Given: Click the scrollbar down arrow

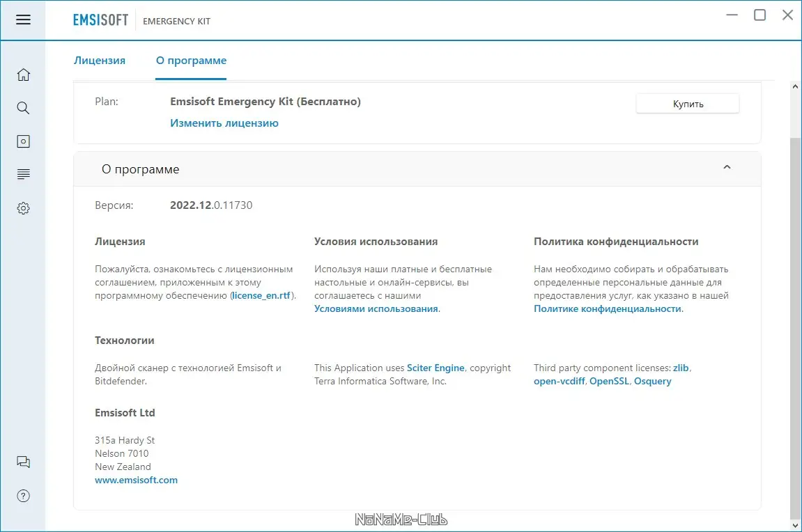Looking at the screenshot, I should pos(795,525).
